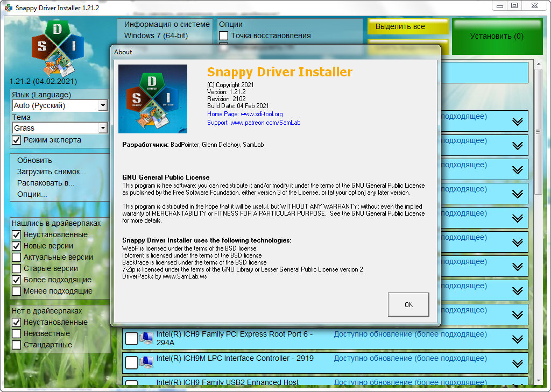Expand ICH9M LPC Interface Controller details
The width and height of the screenshot is (551, 392).
coord(517,363)
